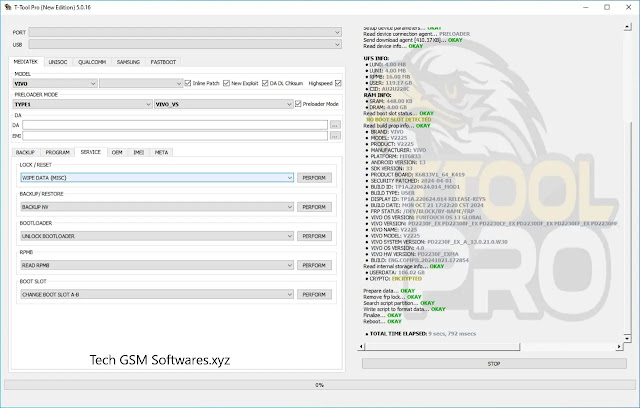Click the log horizontal scroll left arrow

pyautogui.click(x=361, y=347)
